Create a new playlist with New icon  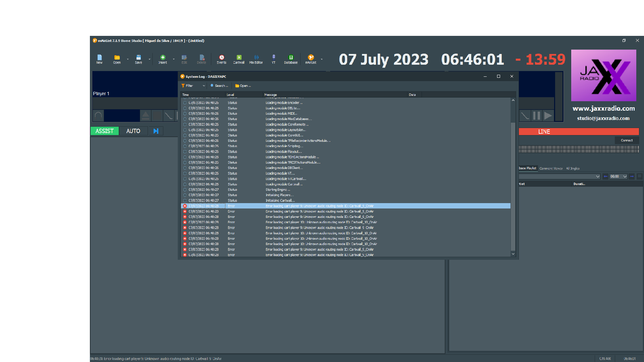click(x=99, y=59)
